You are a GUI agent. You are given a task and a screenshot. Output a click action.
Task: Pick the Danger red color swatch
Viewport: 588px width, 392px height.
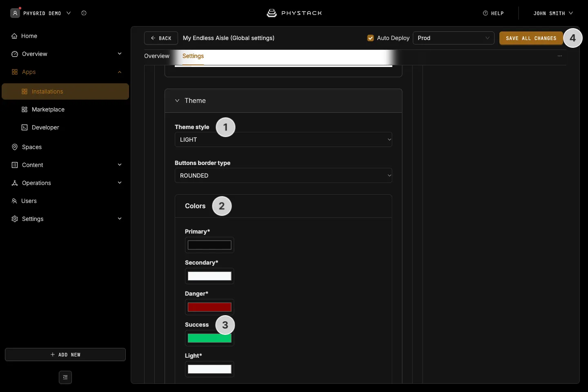209,307
